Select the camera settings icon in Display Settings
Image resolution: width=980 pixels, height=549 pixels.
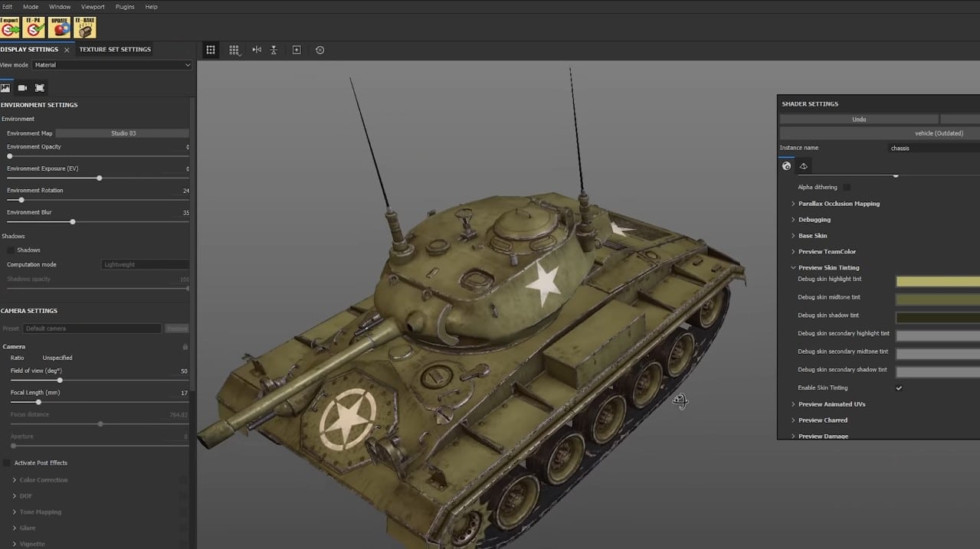click(x=22, y=87)
